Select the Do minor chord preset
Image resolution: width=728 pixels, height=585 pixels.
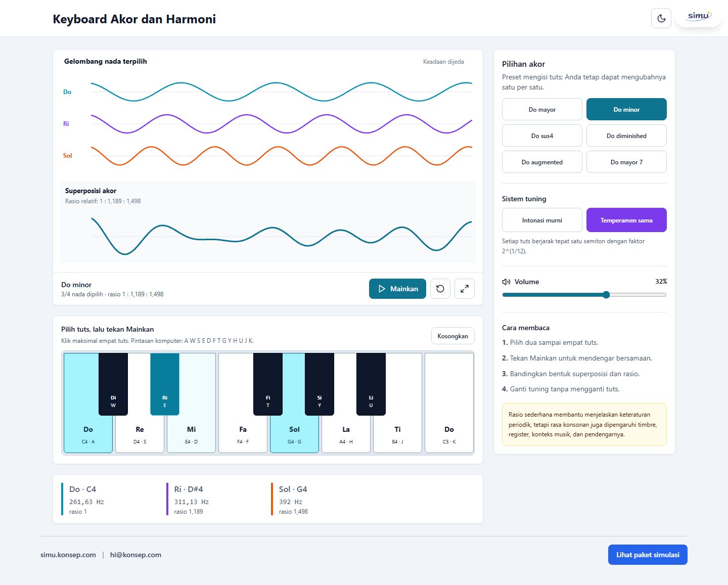[x=626, y=109]
